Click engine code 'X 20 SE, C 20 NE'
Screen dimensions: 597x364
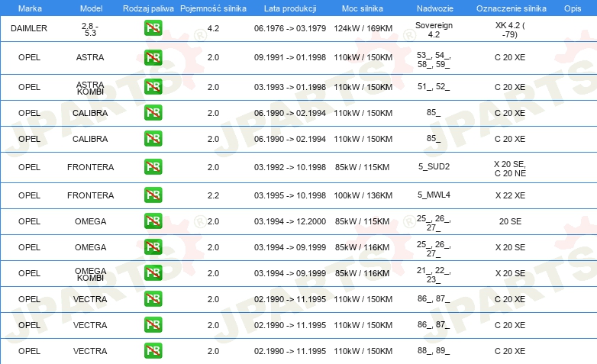[510, 169]
